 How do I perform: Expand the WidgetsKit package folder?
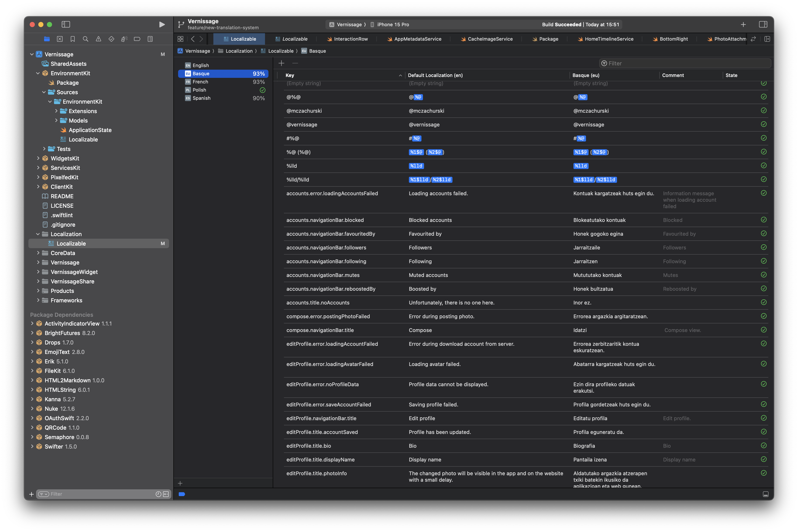(38, 158)
